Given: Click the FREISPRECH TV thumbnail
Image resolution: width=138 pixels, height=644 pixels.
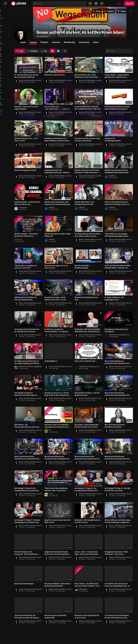Looking at the screenshot, I should 119,97.
